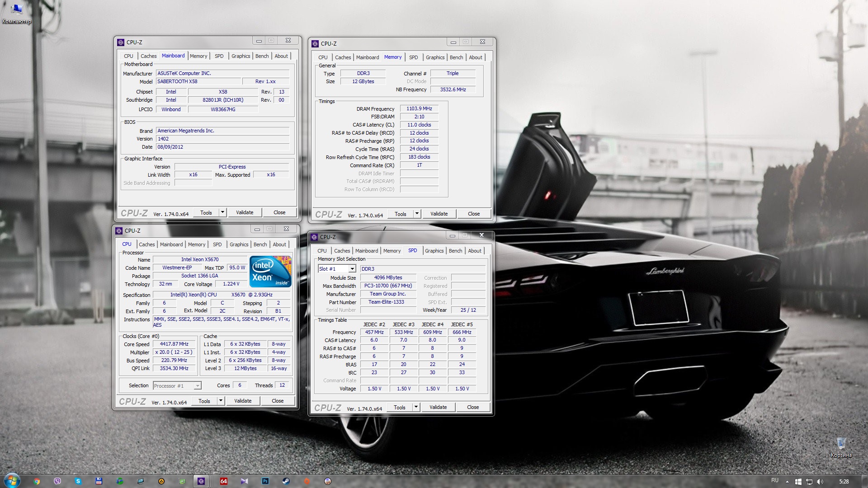
Task: Open the Tools dropdown arrow in the SPD window
Action: tap(416, 407)
